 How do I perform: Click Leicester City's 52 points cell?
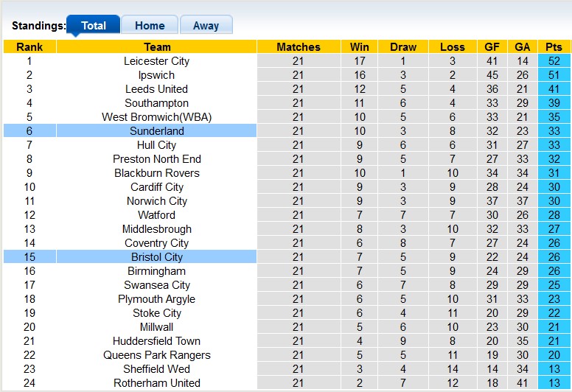coord(554,61)
